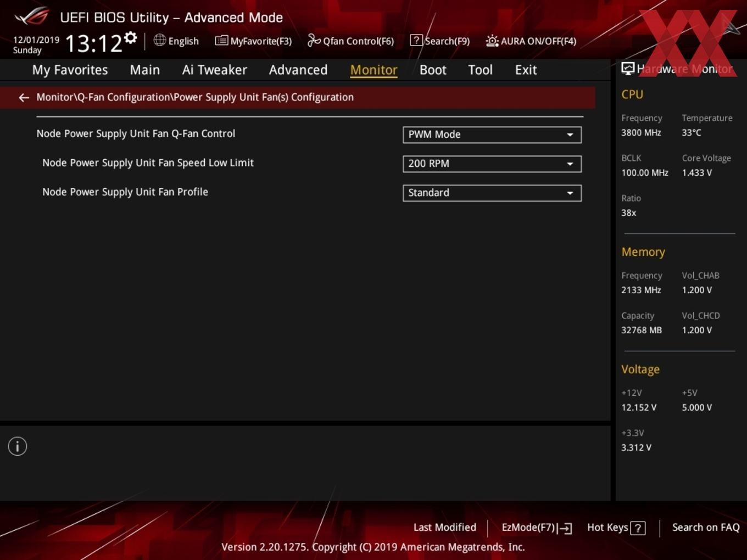Open the Tool tab
The image size is (747, 560).
point(480,70)
